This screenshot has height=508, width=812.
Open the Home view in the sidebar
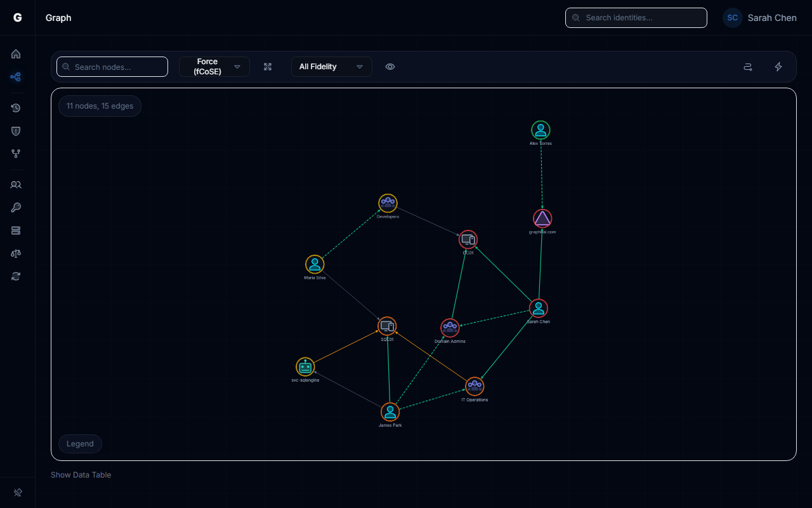tap(16, 54)
